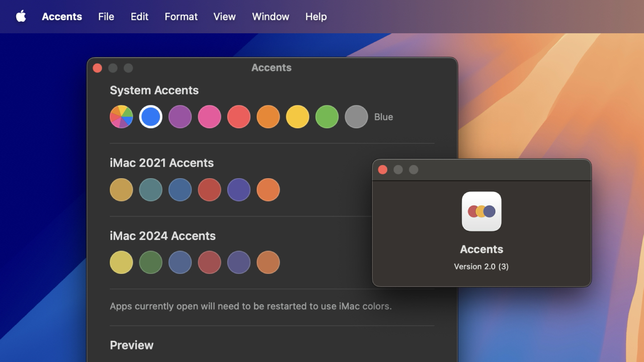Pick iMac 2024 purple accent
The width and height of the screenshot is (644, 362).
click(x=239, y=262)
